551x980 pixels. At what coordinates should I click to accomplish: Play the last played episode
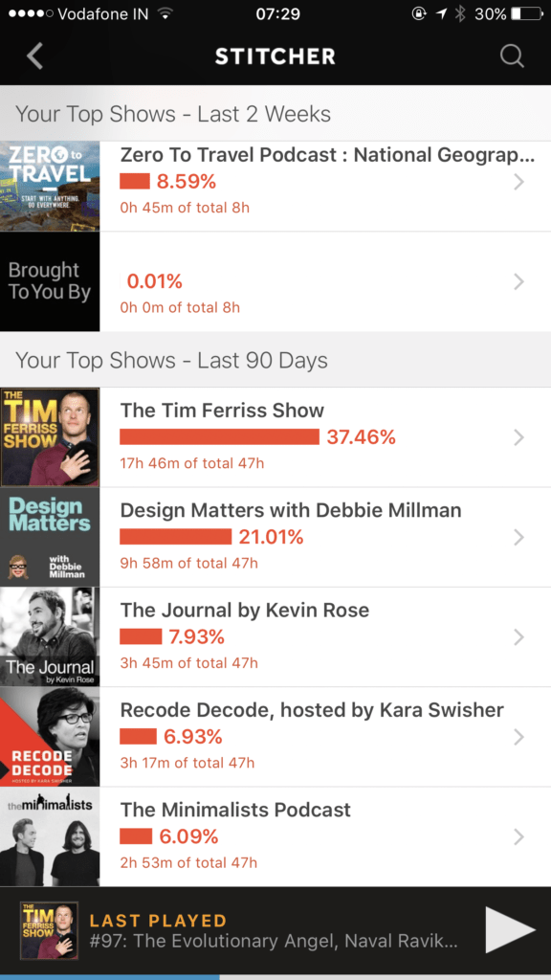coord(511,930)
